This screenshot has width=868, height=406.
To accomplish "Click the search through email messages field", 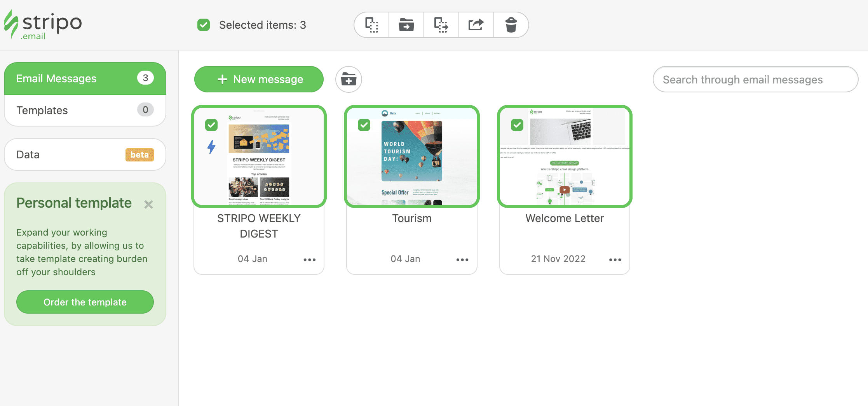I will click(755, 79).
